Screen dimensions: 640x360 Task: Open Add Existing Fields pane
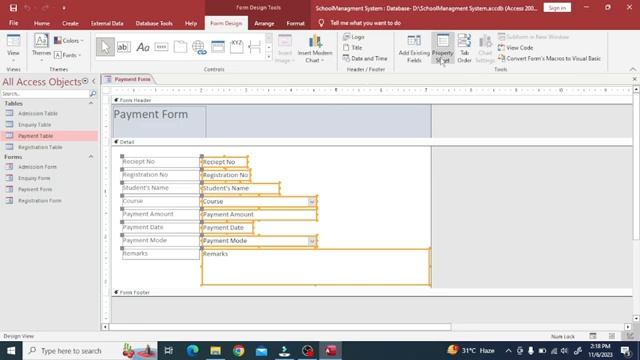[414, 49]
